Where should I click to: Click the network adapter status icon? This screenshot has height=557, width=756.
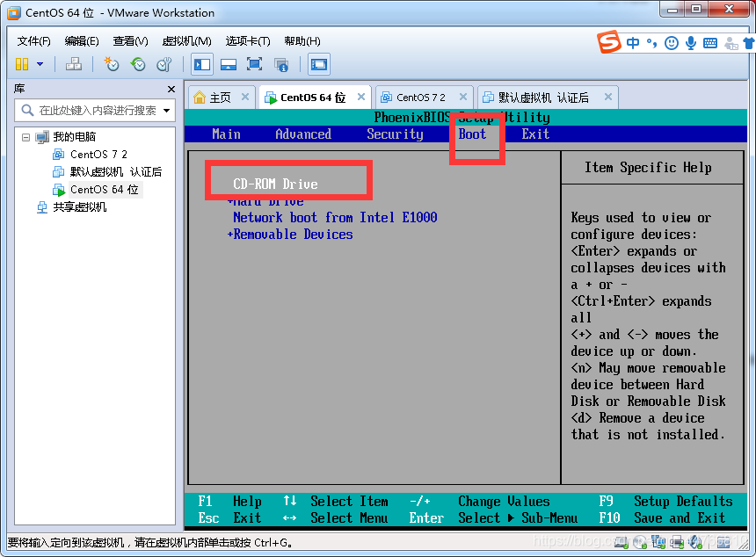click(x=658, y=542)
